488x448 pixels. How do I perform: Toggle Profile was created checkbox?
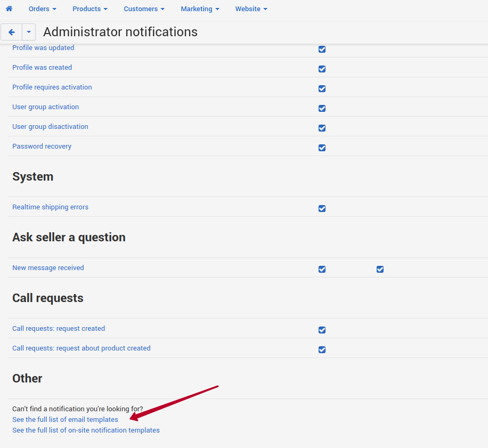pos(322,69)
